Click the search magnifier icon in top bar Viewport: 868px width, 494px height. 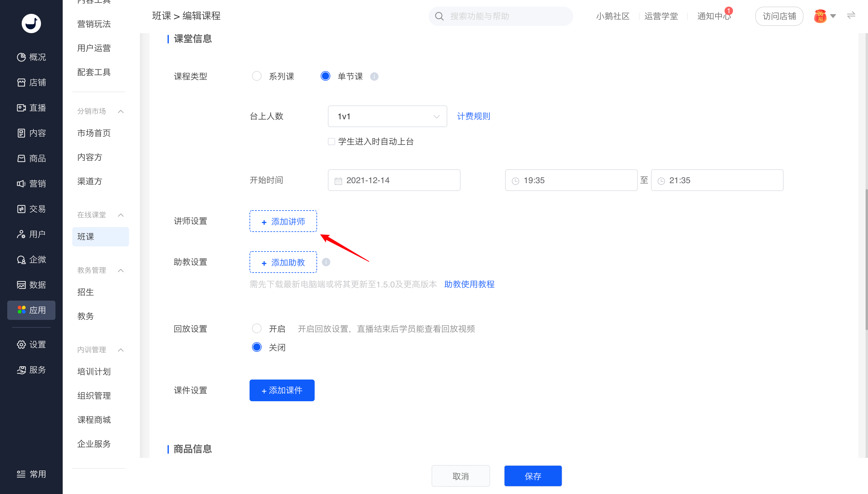coord(439,16)
